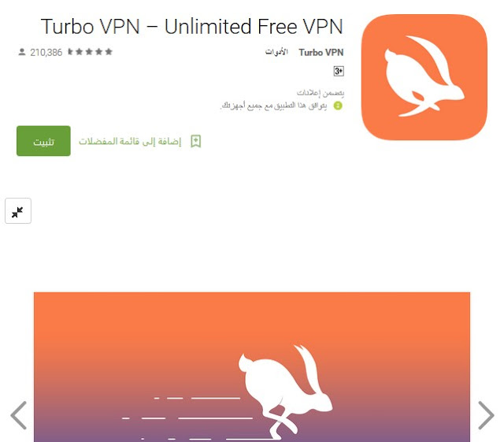Image resolution: width=504 pixels, height=442 pixels.
Task: Collapse the view with the shrink arrows icon
Action: click(x=18, y=210)
